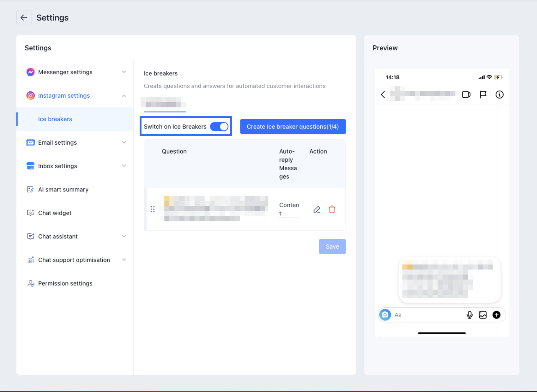Click the pencil edit icon in Action column
This screenshot has height=392, width=537.
[317, 209]
